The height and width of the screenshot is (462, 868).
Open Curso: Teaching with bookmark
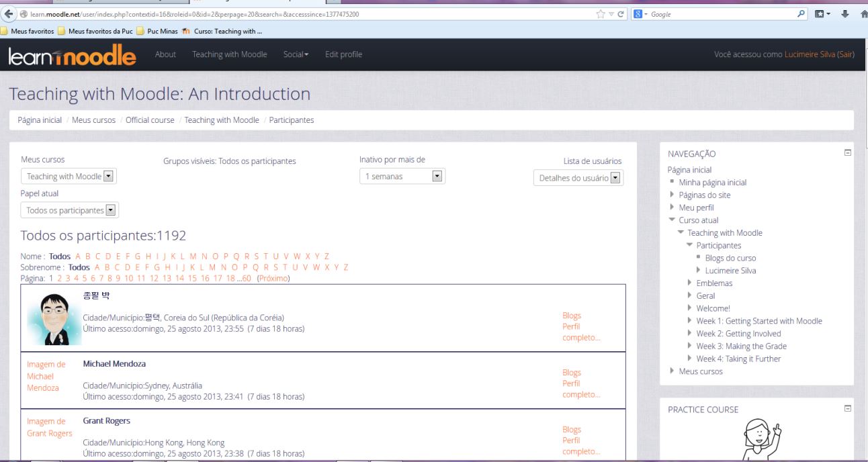(x=222, y=32)
